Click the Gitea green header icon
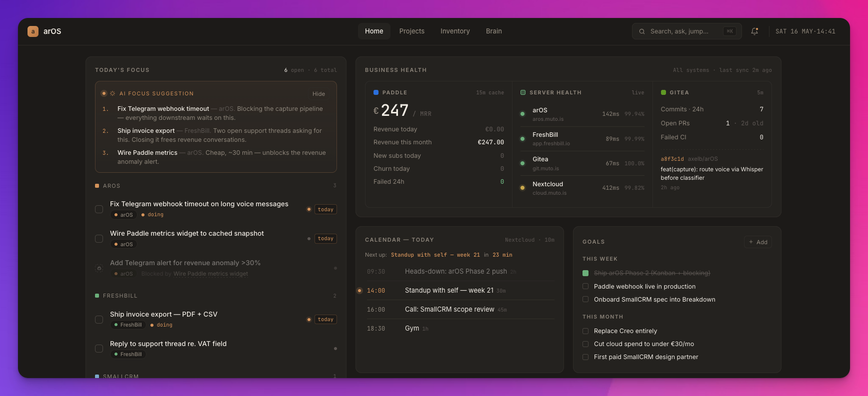The height and width of the screenshot is (396, 868). 663,92
